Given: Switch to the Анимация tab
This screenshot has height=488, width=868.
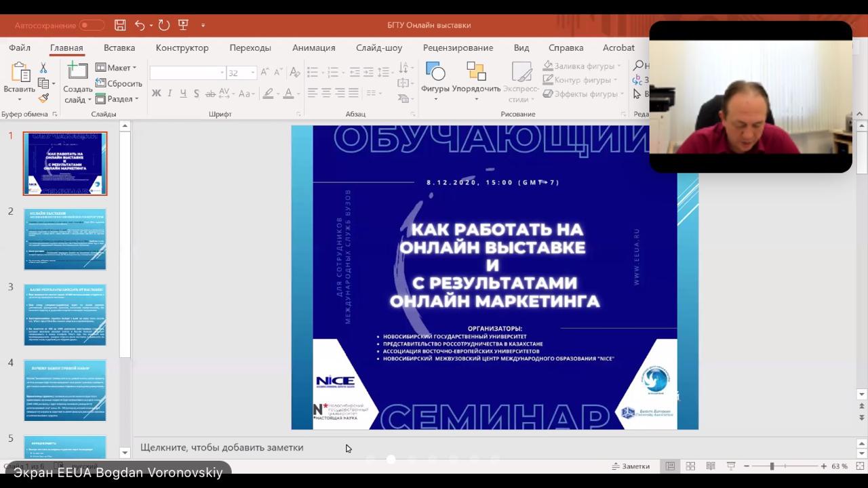Looking at the screenshot, I should tap(313, 48).
